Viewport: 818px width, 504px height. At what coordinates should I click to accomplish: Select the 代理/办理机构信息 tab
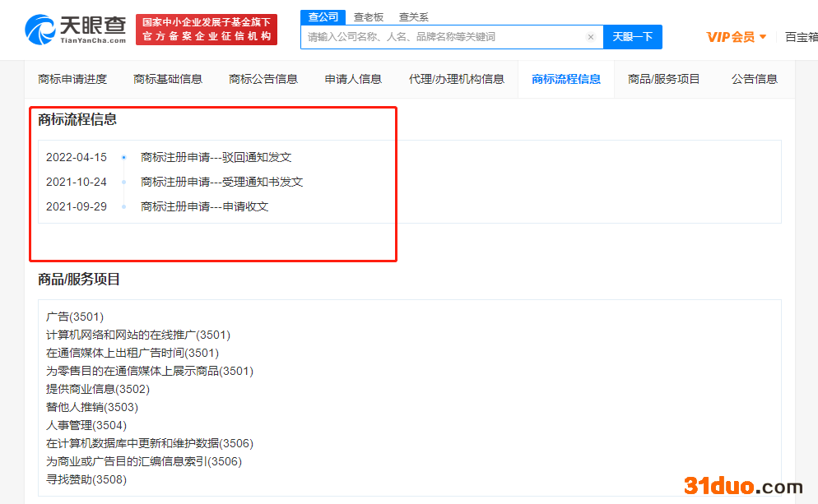tap(457, 79)
